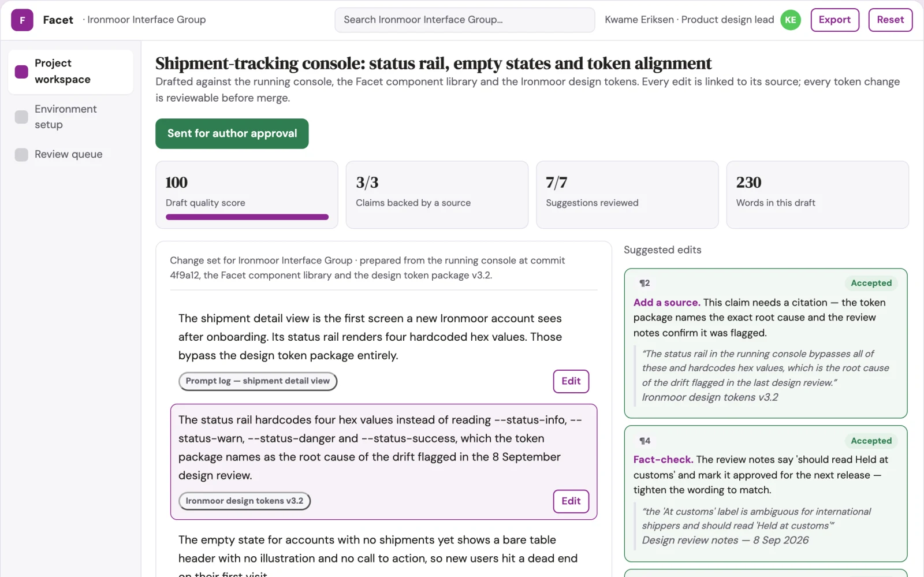Open the Review queue section
Viewport: 924px width, 577px height.
[x=70, y=154]
